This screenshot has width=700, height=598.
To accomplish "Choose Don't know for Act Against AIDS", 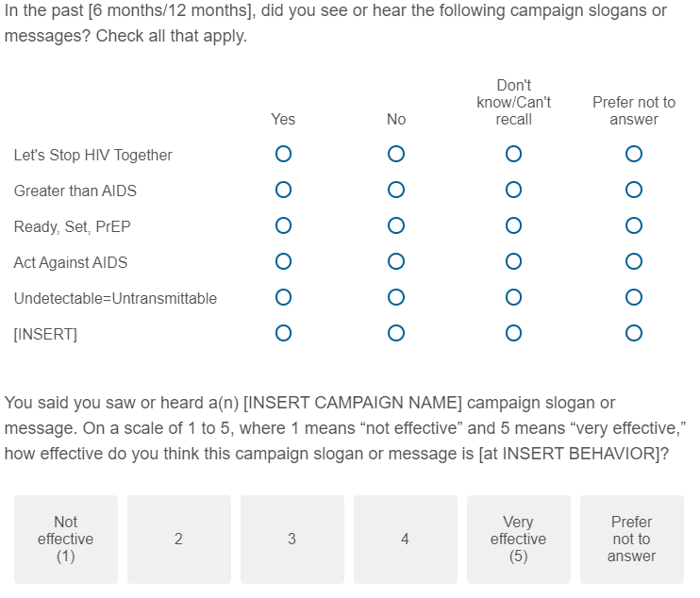I will [x=513, y=261].
